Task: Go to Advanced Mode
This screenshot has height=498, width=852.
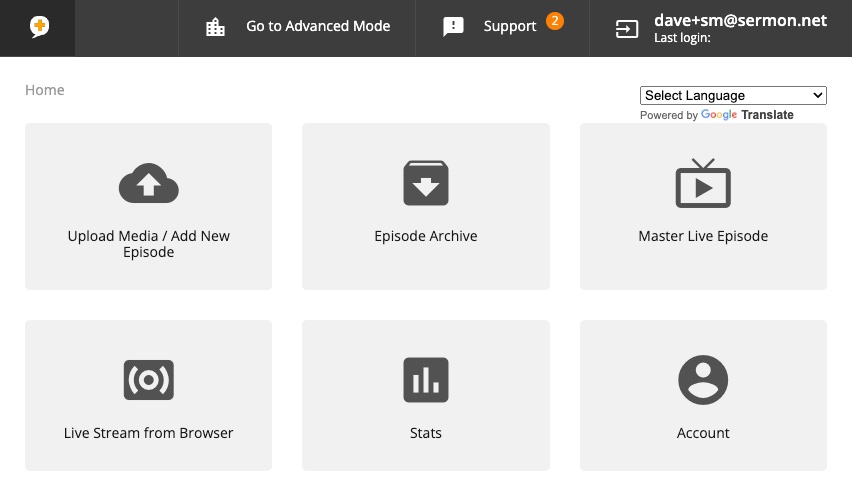Action: click(x=318, y=26)
